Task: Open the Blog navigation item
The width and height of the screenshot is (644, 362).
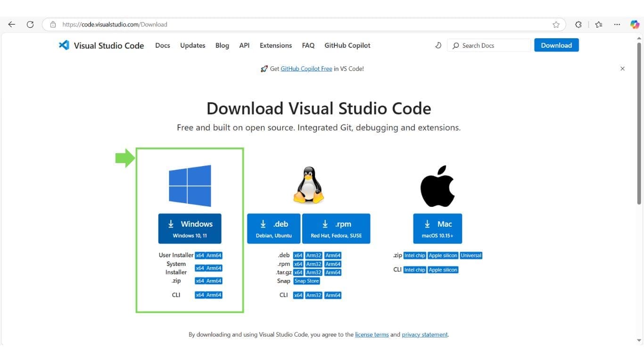Action: (222, 45)
